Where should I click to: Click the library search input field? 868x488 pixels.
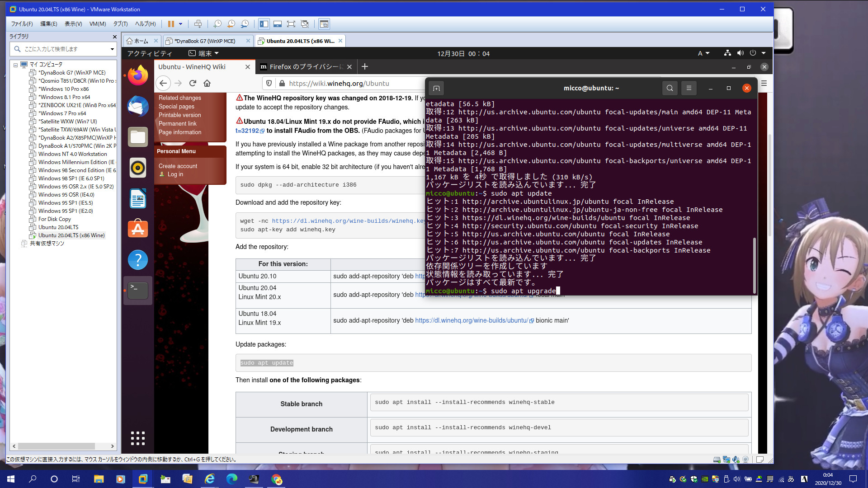point(63,49)
